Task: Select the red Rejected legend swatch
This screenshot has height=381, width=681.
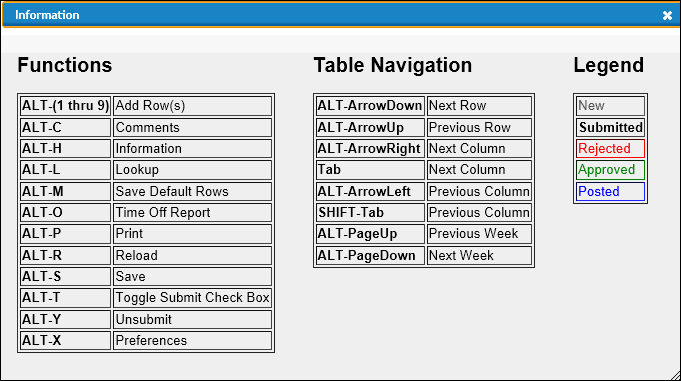Action: click(610, 149)
